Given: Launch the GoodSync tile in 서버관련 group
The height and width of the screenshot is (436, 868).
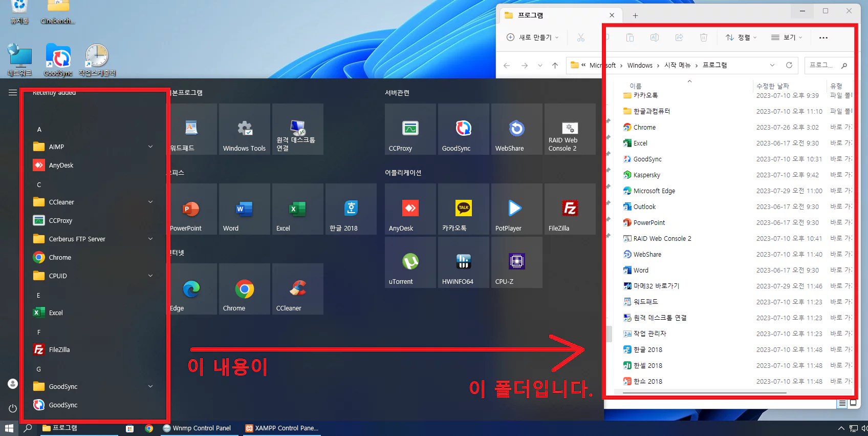Looking at the screenshot, I should coord(463,129).
